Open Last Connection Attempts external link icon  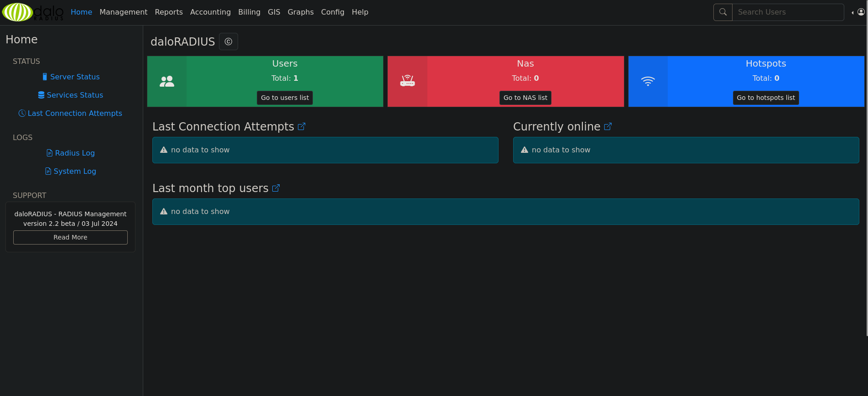(x=301, y=126)
